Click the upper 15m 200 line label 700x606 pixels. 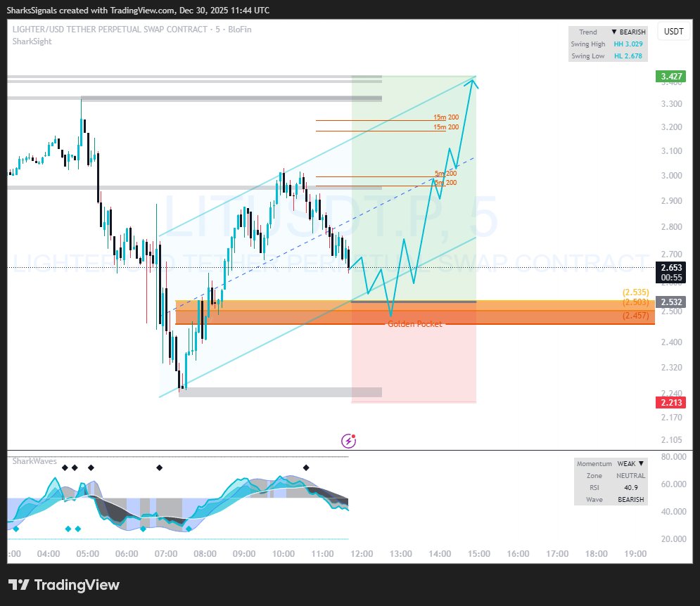coord(446,117)
